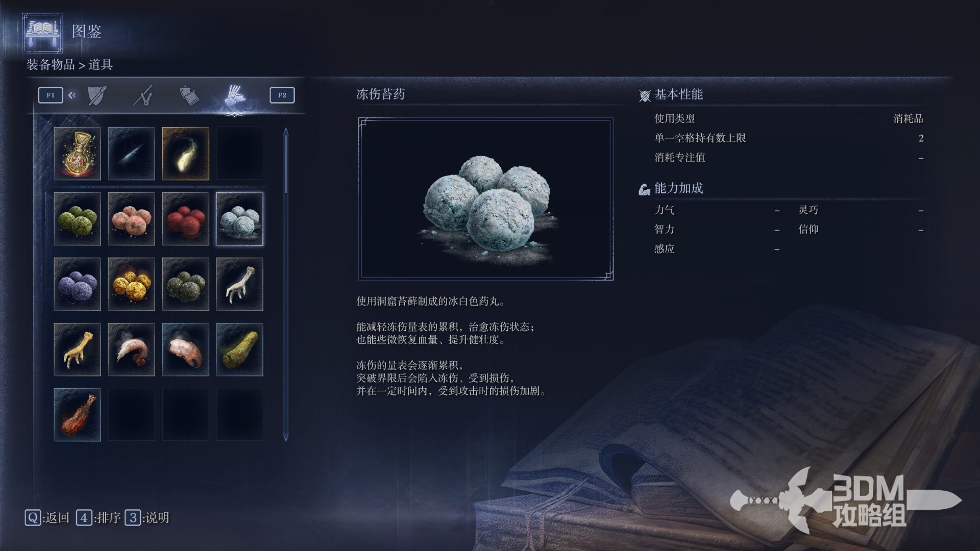This screenshot has height=551, width=980.
Task: Switch to the shield and sword tab
Action: click(x=97, y=95)
